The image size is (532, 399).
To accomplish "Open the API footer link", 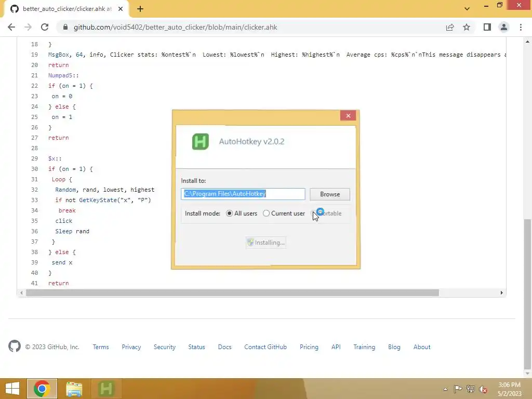I will [336, 347].
